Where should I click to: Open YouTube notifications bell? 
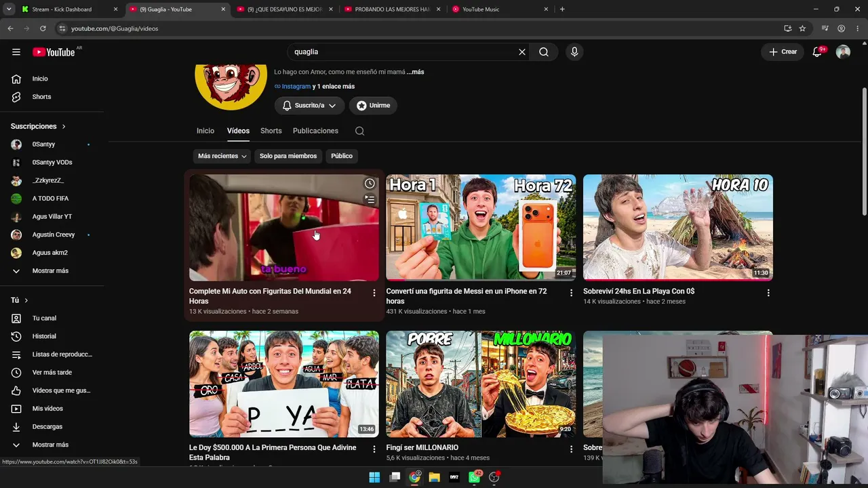pos(818,52)
